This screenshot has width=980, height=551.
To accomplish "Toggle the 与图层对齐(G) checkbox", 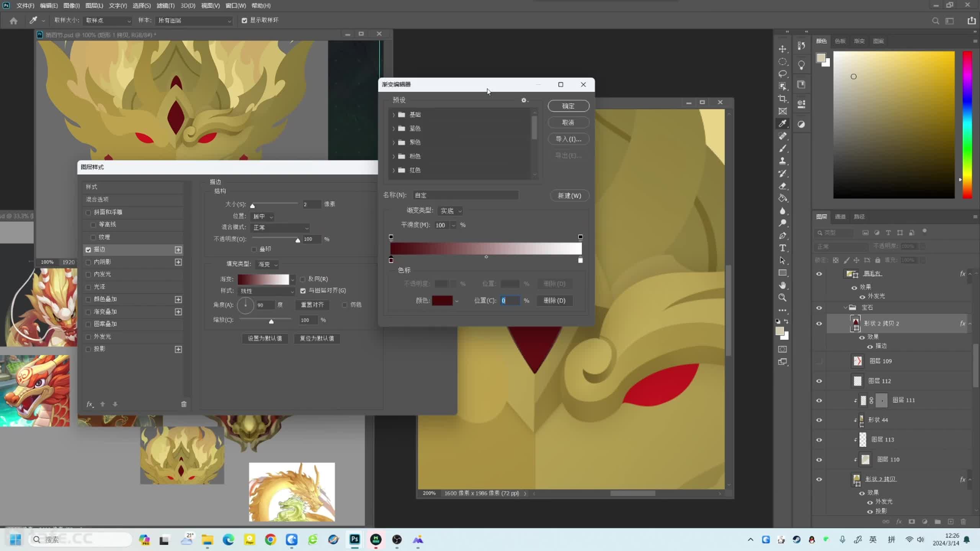I will [x=303, y=291].
